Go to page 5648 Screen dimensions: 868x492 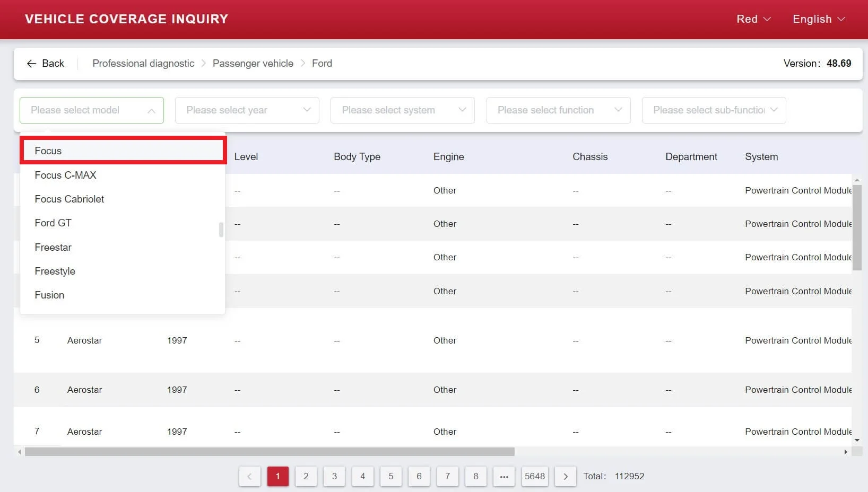click(x=534, y=476)
